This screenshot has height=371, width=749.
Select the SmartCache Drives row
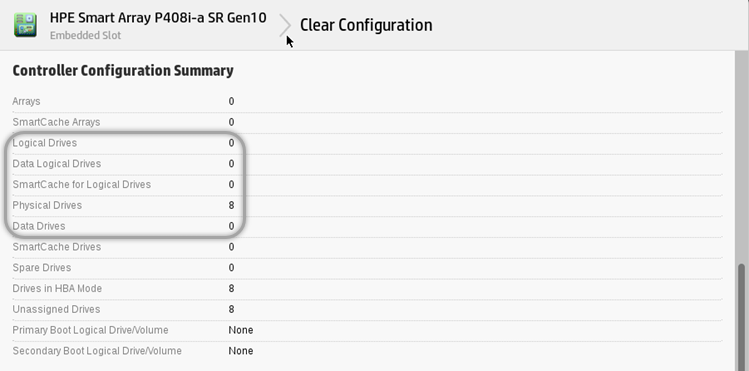[x=367, y=247]
